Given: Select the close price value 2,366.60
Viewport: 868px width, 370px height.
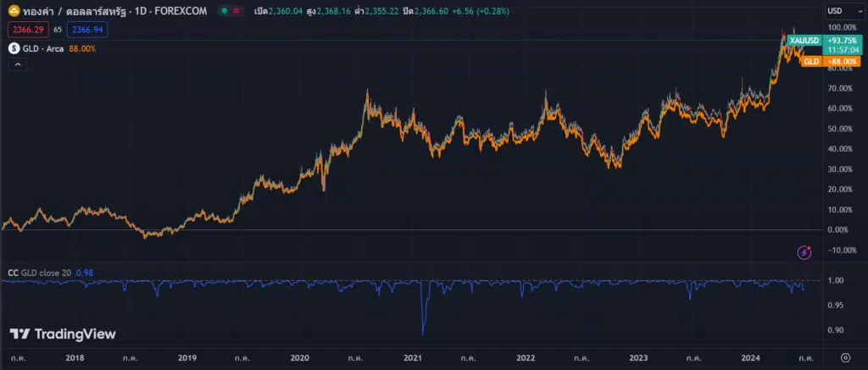Looking at the screenshot, I should pos(430,11).
